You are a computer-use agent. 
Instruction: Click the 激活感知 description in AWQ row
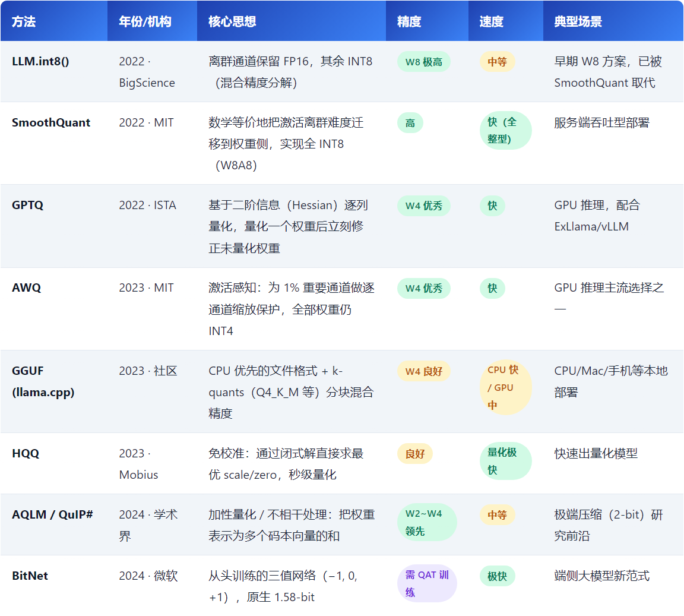point(292,309)
